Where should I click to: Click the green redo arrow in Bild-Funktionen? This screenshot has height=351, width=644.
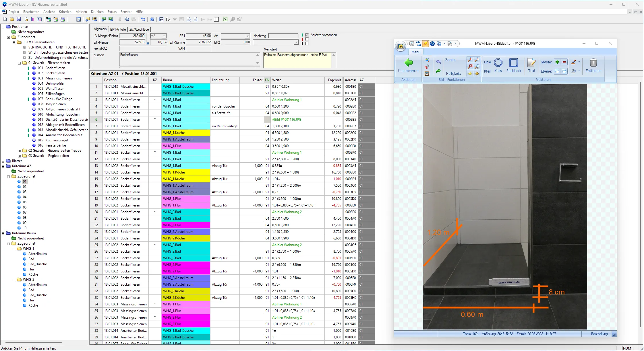coord(438,71)
